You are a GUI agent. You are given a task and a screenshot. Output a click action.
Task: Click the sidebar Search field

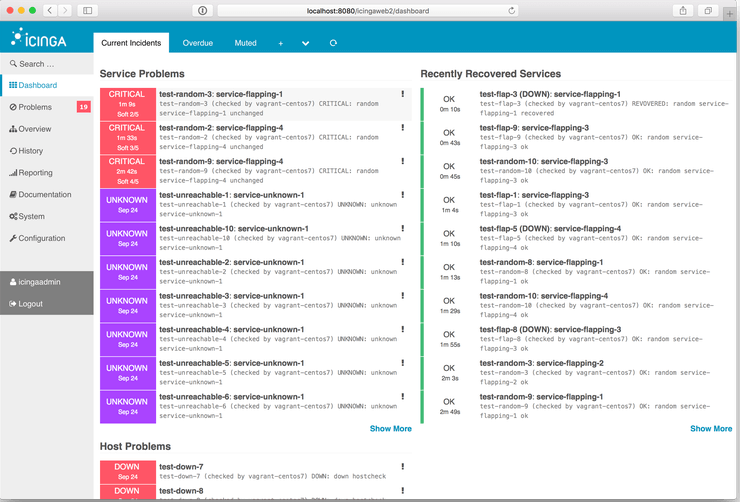[47, 64]
